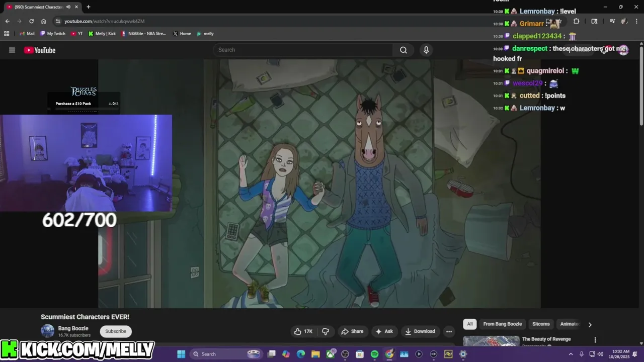Open the YT bookmark

coord(77,34)
